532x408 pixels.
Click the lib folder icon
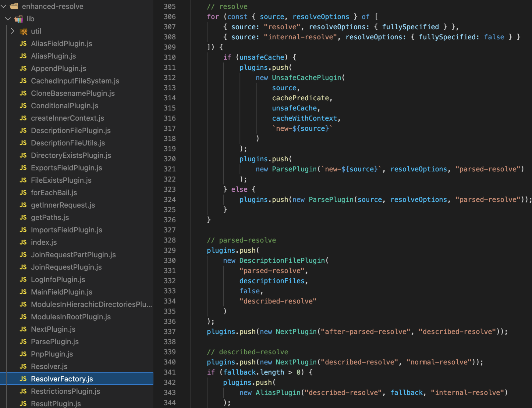19,19
